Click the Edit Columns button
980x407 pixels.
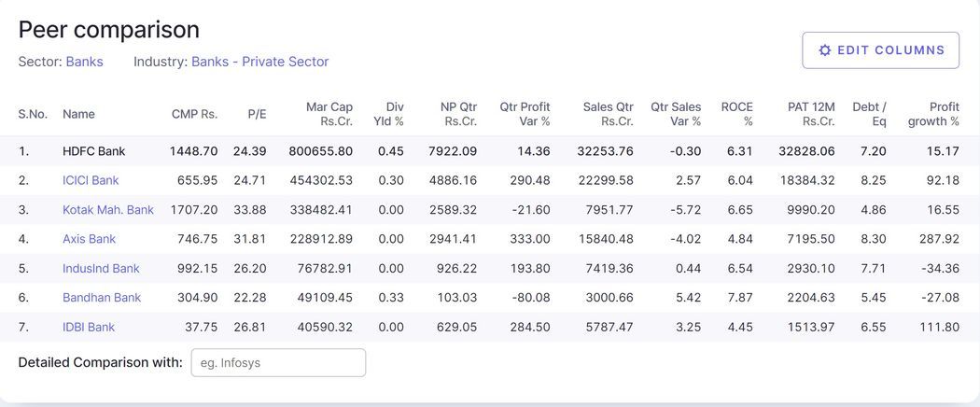(880, 50)
